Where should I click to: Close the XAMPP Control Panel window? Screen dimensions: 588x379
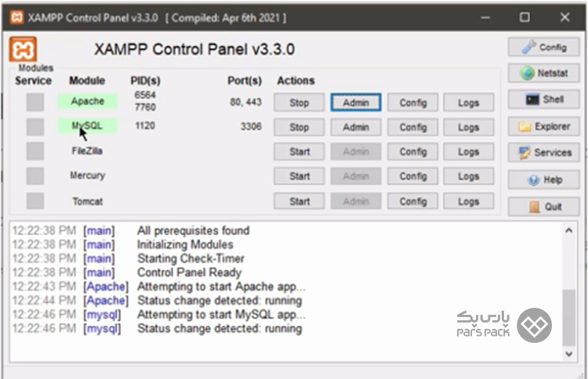(564, 17)
